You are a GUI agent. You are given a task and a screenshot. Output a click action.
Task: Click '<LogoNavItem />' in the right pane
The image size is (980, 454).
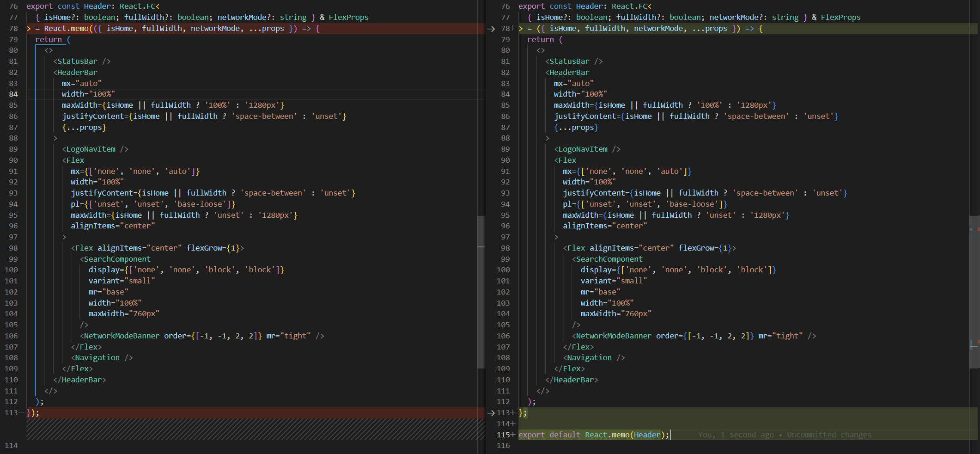(x=587, y=149)
